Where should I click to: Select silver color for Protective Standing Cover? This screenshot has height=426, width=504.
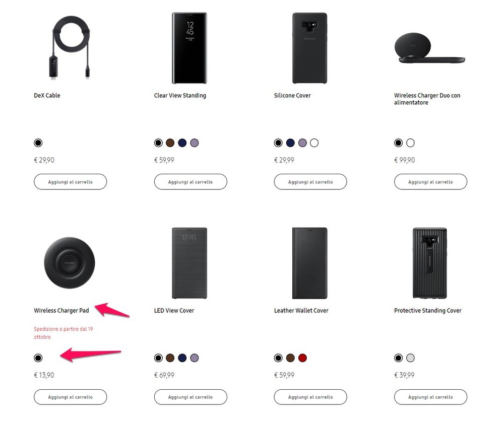point(410,358)
